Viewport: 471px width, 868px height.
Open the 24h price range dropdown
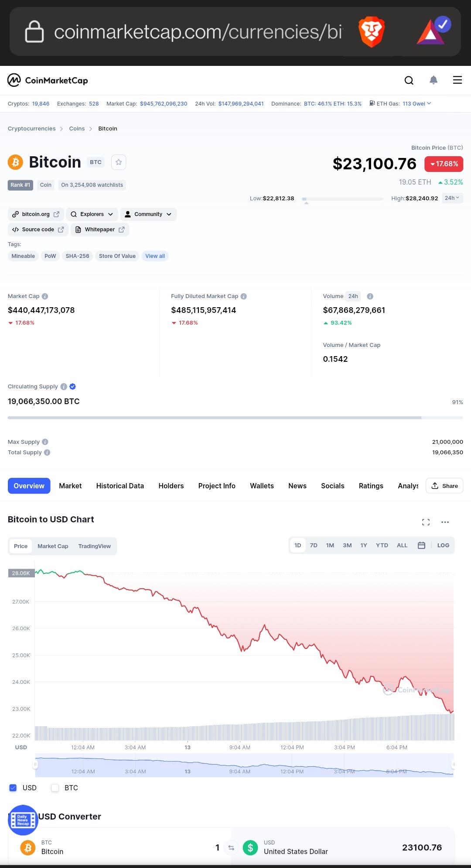(452, 198)
